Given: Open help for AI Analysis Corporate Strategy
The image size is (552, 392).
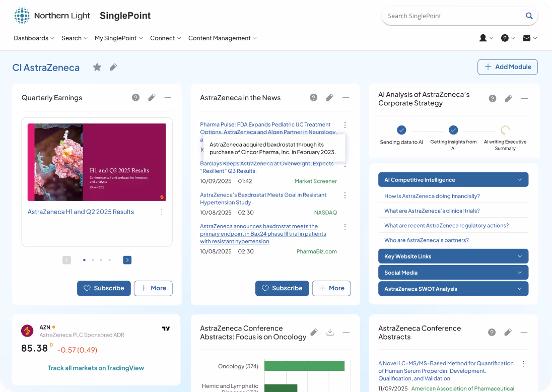Looking at the screenshot, I should point(493,99).
